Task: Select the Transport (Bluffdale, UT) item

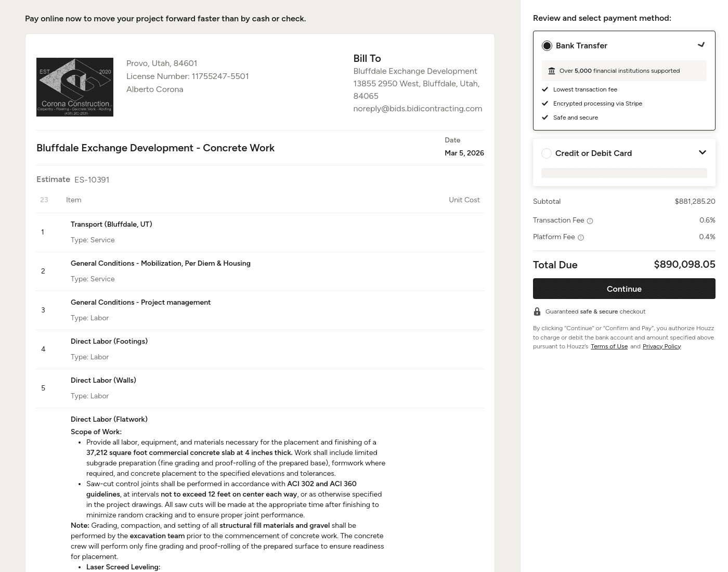Action: [x=111, y=225]
